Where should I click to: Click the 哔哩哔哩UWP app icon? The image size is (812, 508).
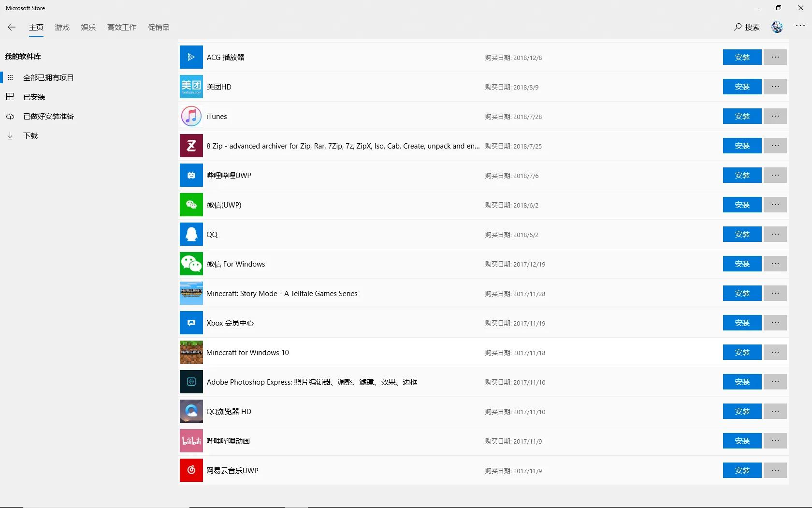pyautogui.click(x=191, y=175)
